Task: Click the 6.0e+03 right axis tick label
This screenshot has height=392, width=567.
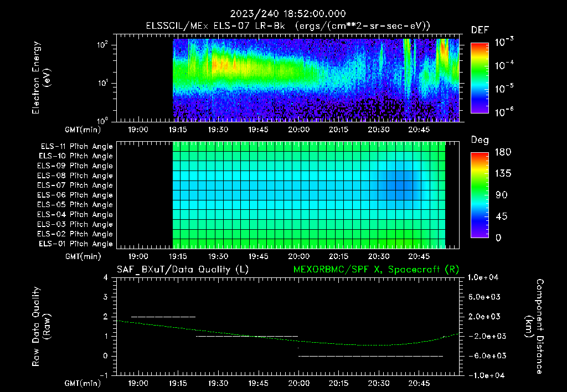Action: tap(484, 297)
